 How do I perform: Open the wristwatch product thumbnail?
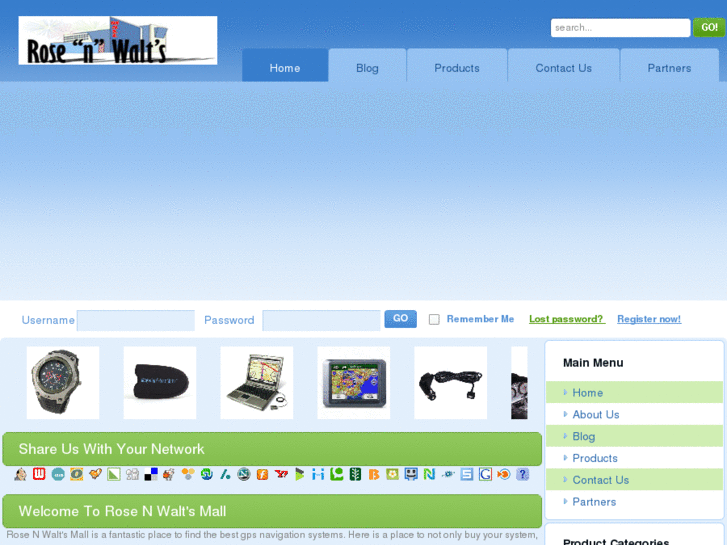pos(63,383)
